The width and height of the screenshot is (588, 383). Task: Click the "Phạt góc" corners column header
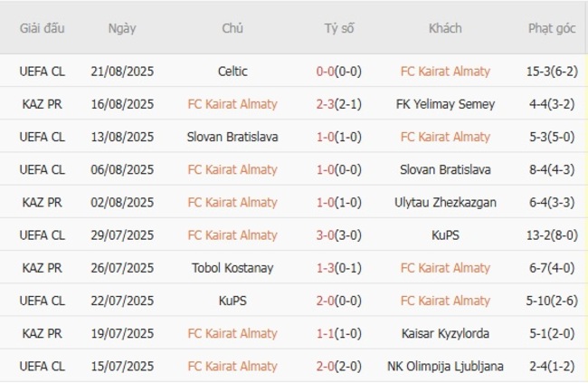[552, 29]
